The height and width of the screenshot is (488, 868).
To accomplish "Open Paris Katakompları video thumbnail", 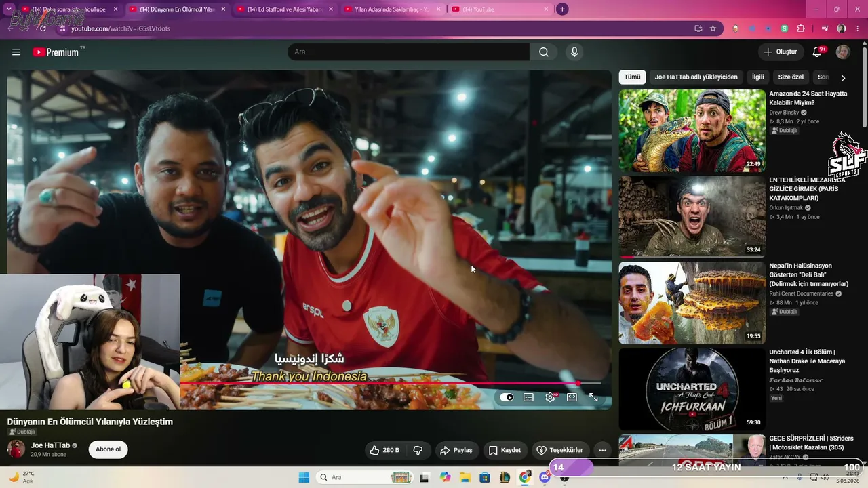I will click(x=692, y=217).
